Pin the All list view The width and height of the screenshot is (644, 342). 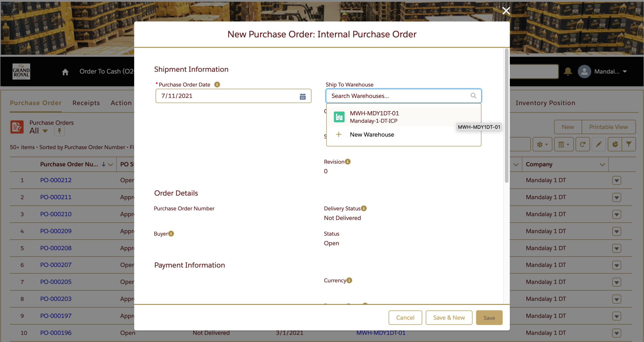(59, 131)
